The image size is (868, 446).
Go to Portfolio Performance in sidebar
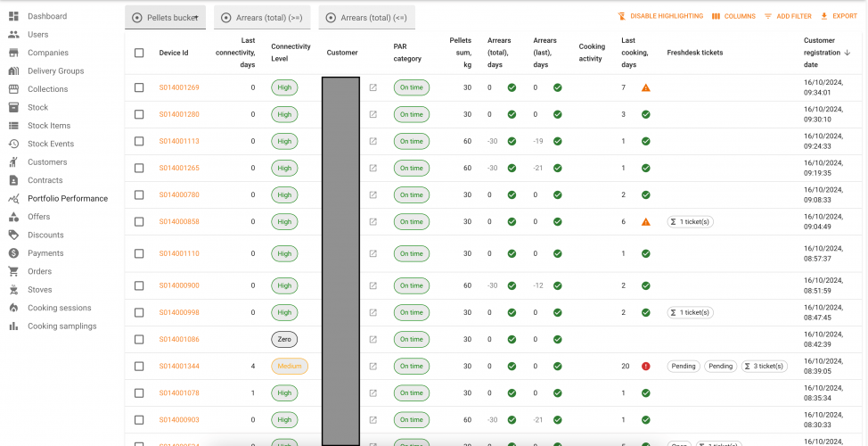point(67,199)
